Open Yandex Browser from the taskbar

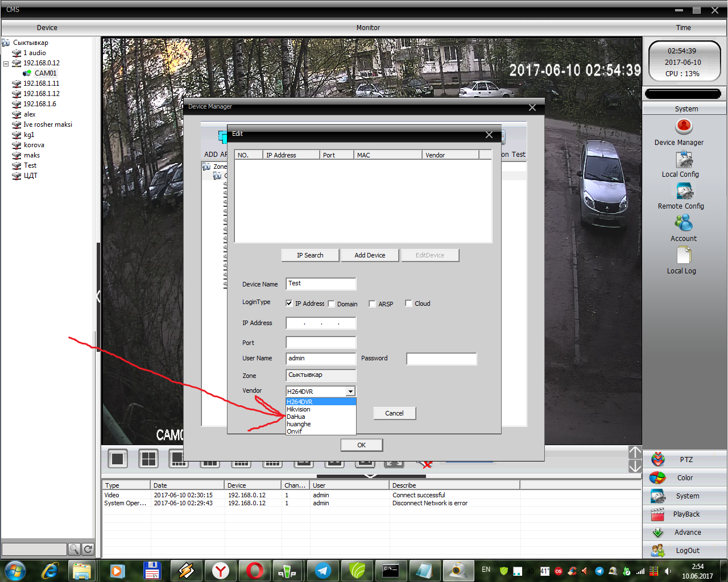pos(221,570)
